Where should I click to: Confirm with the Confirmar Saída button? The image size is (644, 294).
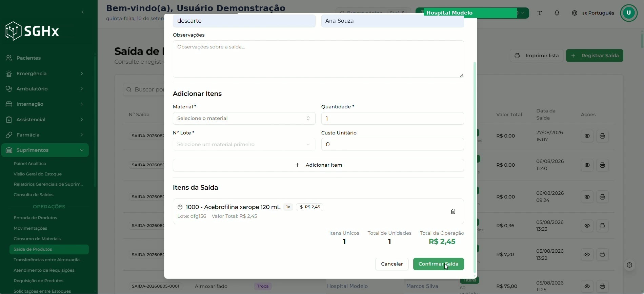tap(438, 264)
